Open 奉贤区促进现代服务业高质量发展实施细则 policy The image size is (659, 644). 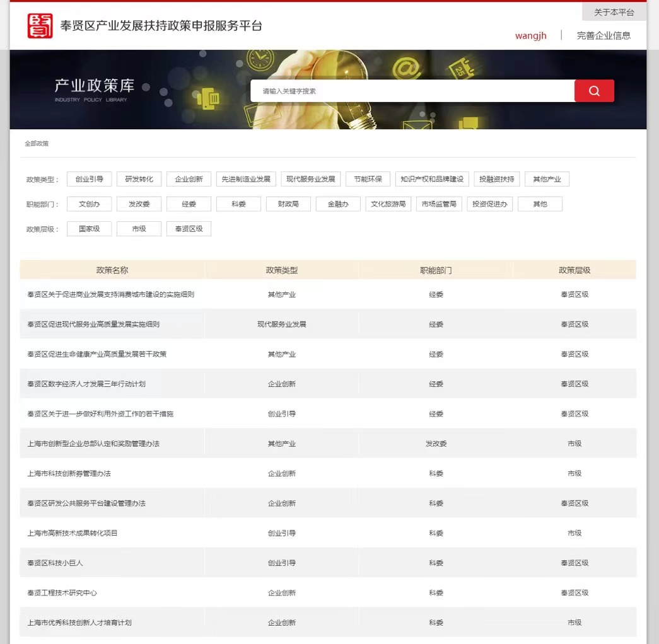(93, 325)
